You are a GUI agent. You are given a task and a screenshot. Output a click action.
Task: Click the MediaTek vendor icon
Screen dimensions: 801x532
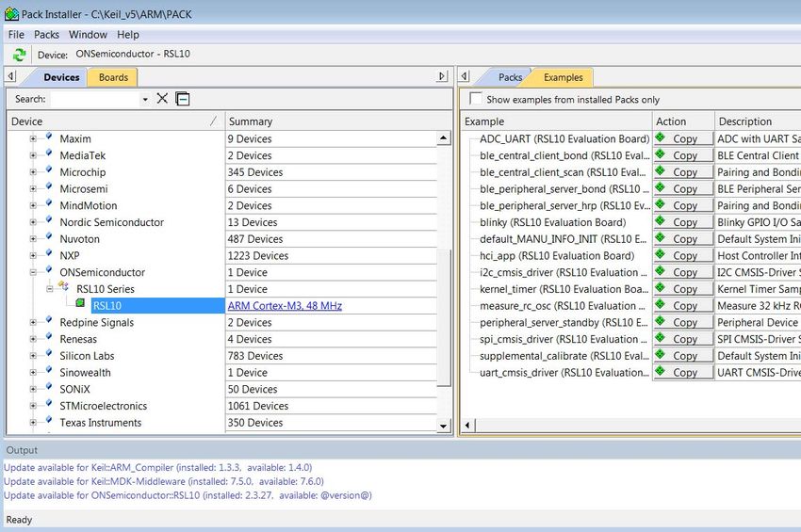(x=49, y=153)
